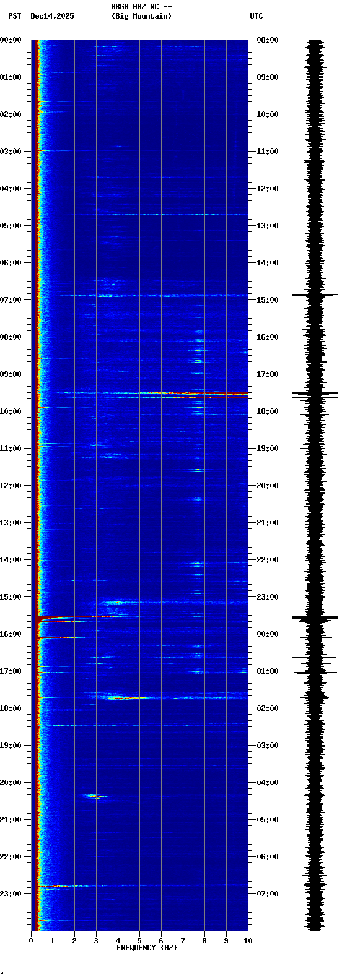Click the 00:00 label on PST axis
The width and height of the screenshot is (342, 980).
click(x=11, y=40)
